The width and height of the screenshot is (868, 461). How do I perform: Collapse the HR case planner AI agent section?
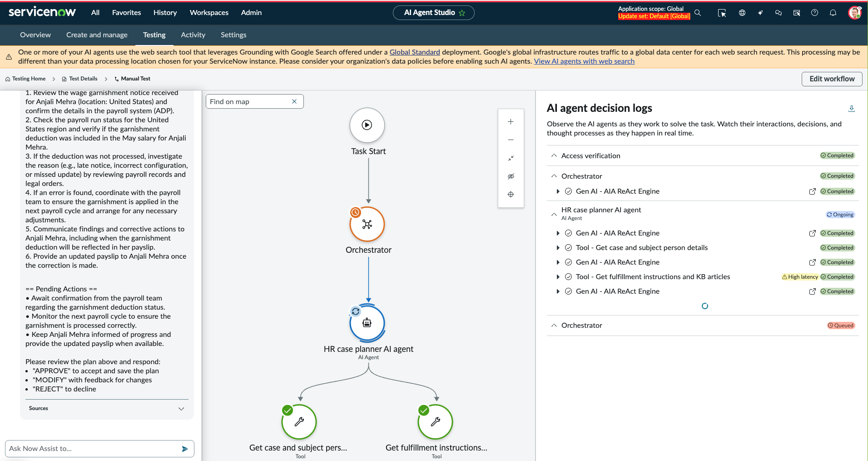(554, 214)
